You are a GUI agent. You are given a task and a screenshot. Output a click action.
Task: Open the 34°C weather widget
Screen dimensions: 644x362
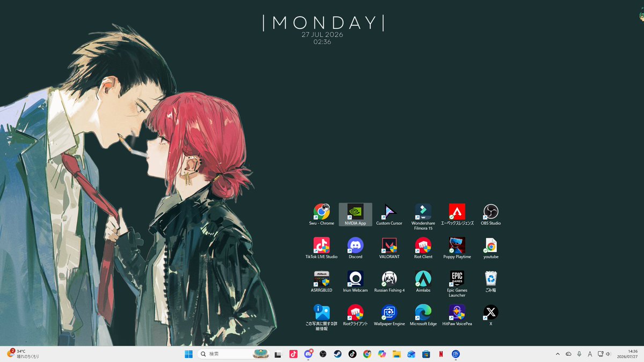coord(23,354)
